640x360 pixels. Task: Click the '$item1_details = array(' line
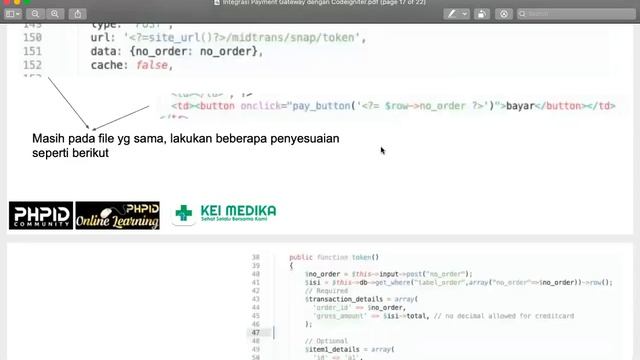(x=349, y=349)
